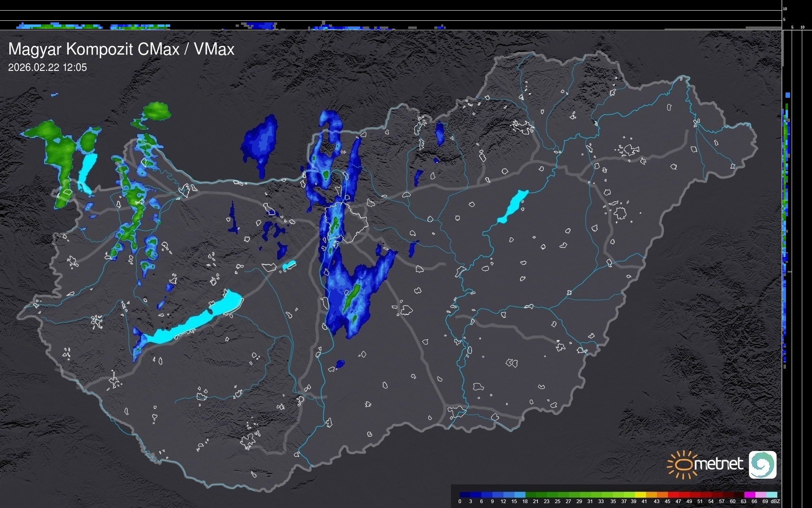
Task: Click the blue square marker in the right profile
Action: pos(788,95)
